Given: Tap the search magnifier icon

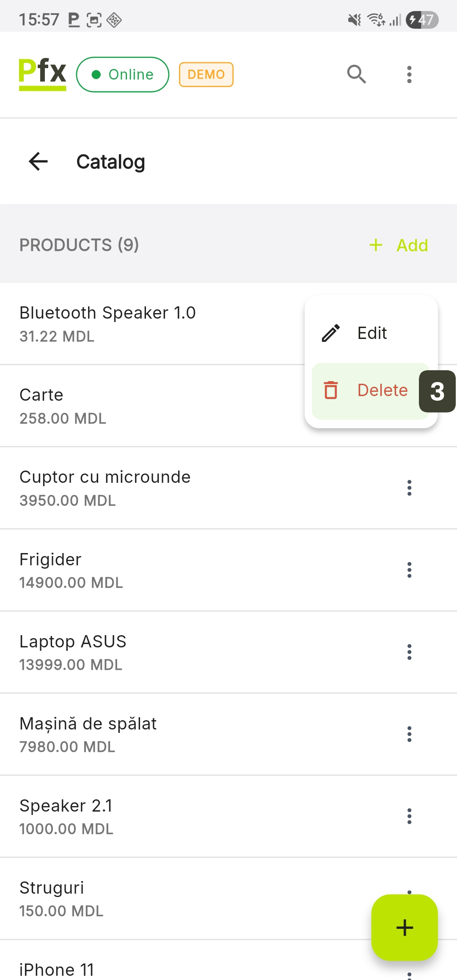Looking at the screenshot, I should (x=356, y=74).
